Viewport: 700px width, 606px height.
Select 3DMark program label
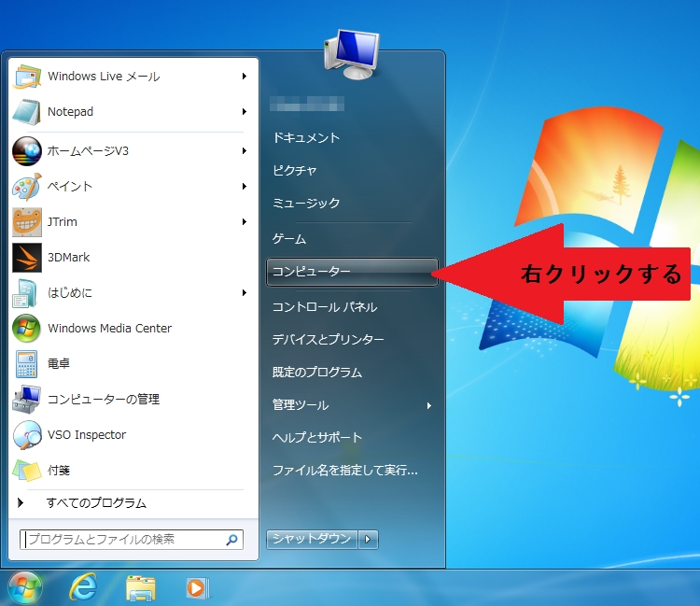point(69,257)
